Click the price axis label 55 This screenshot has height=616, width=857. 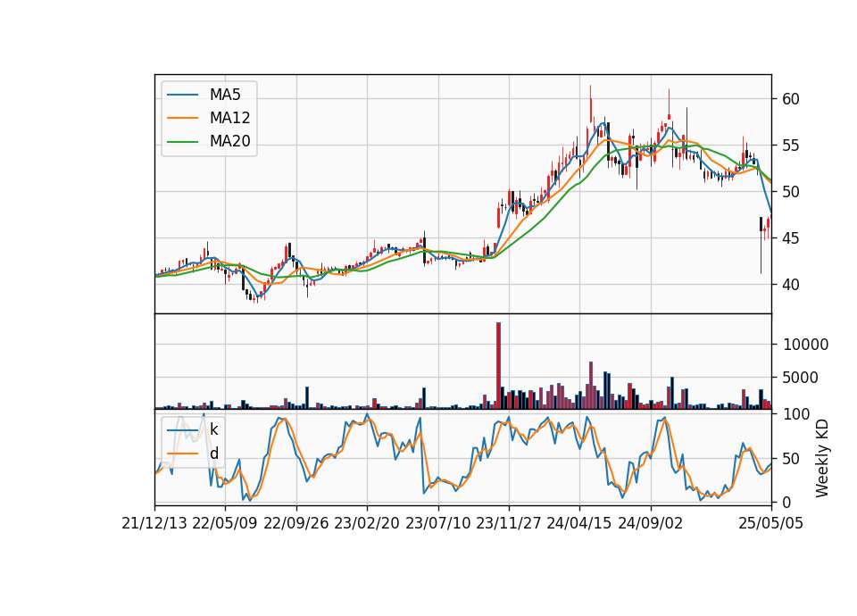[x=791, y=146]
